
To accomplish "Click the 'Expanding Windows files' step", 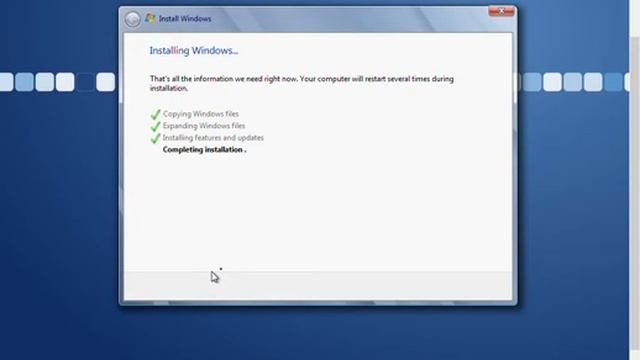I will [204, 126].
